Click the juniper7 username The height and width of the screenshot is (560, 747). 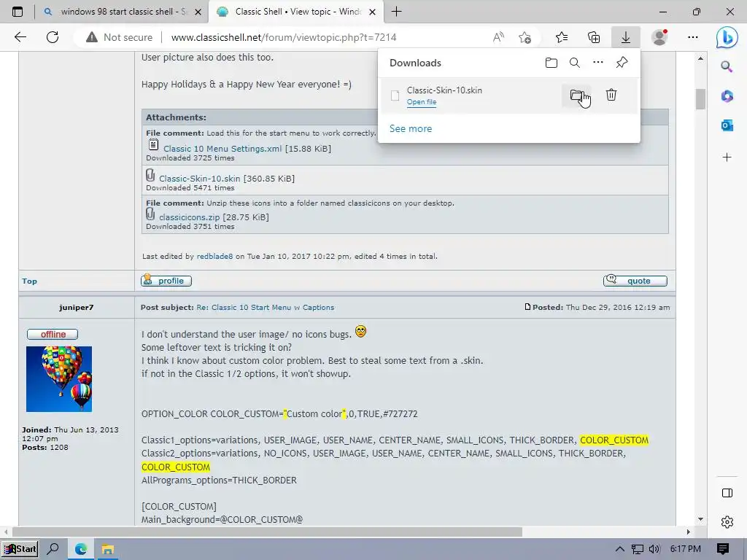coord(76,308)
